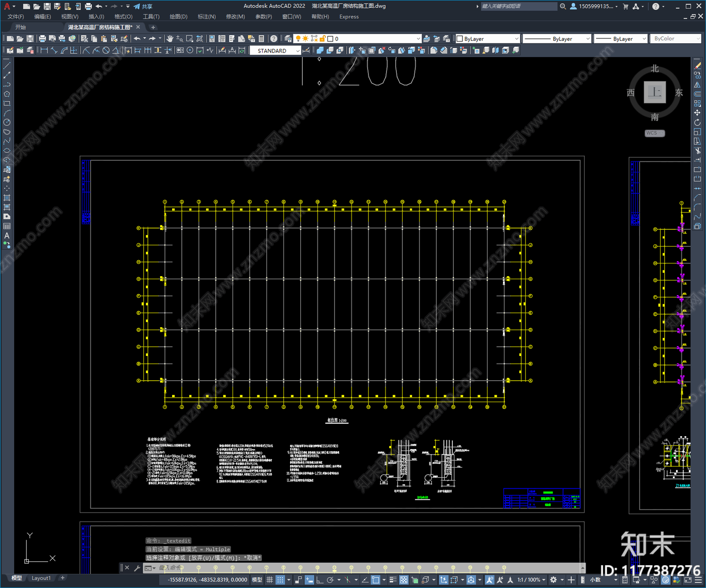Click 上 face of the ViewCube
Screen dimensions: 706x588
(x=654, y=92)
